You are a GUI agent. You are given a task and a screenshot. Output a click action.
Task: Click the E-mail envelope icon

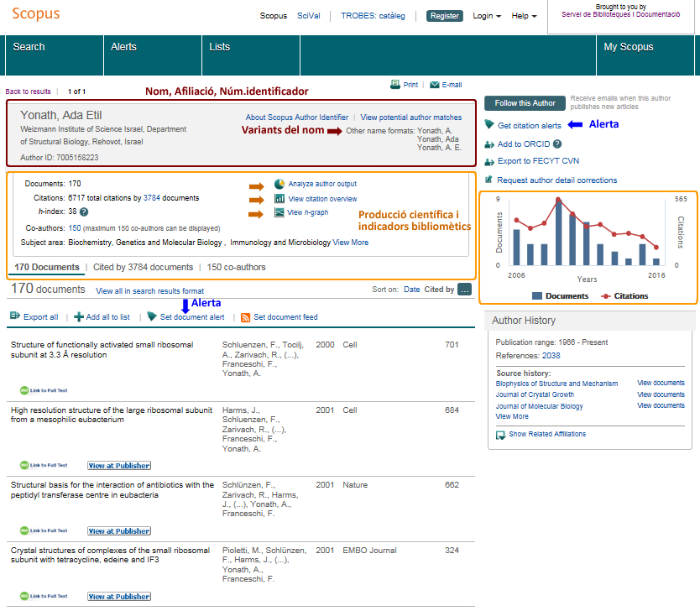tap(434, 85)
